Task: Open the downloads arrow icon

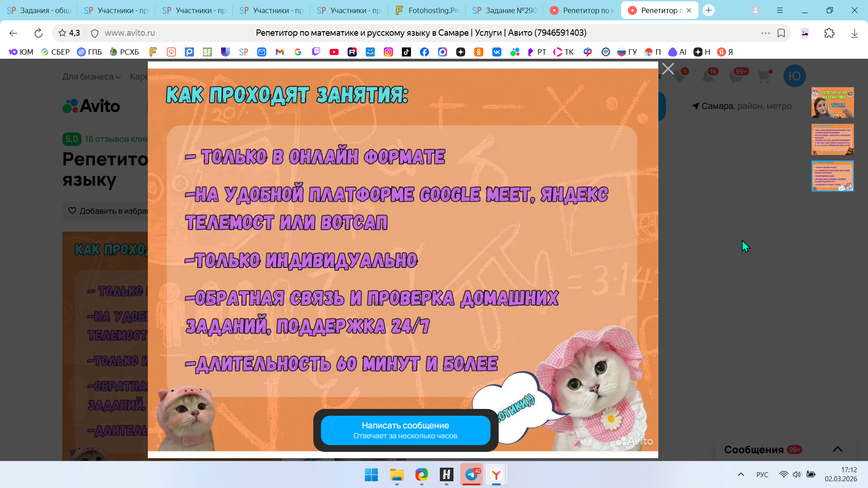Action: (x=854, y=33)
